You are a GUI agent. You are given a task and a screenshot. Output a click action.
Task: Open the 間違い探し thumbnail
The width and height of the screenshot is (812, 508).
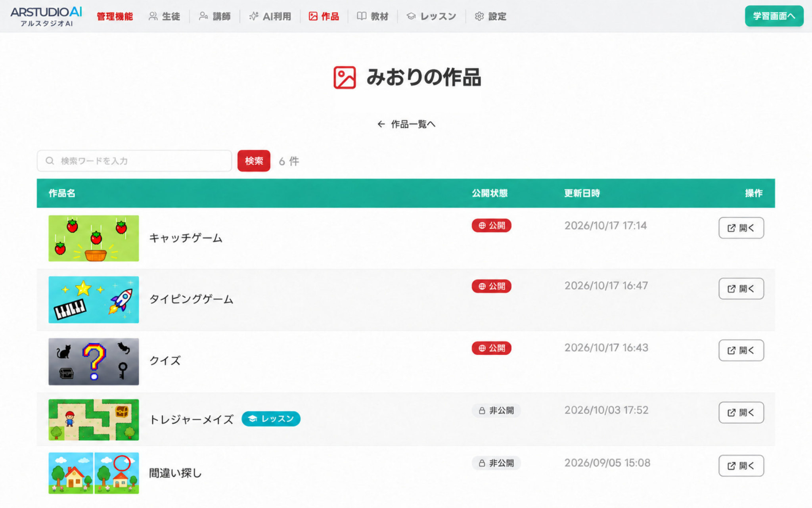[94, 473]
